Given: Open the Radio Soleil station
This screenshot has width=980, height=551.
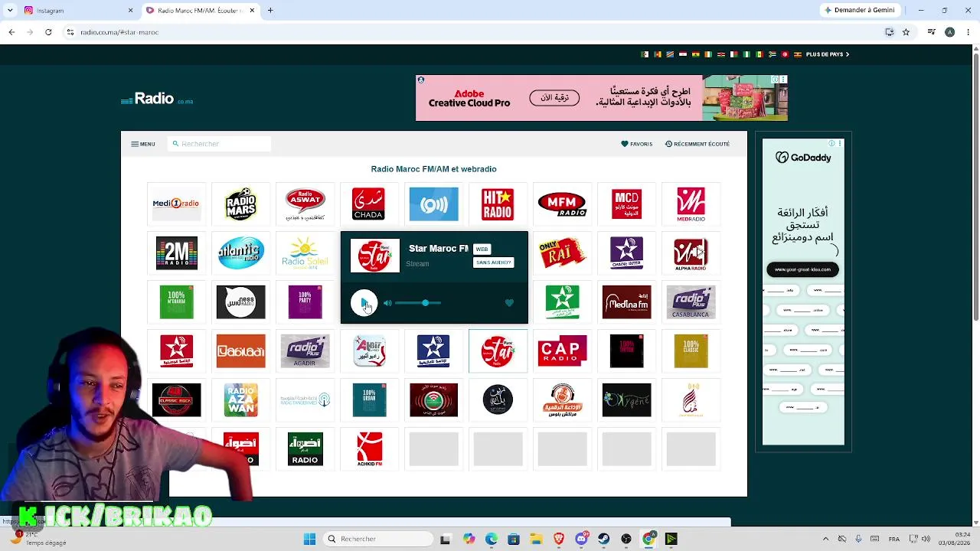Looking at the screenshot, I should [305, 253].
